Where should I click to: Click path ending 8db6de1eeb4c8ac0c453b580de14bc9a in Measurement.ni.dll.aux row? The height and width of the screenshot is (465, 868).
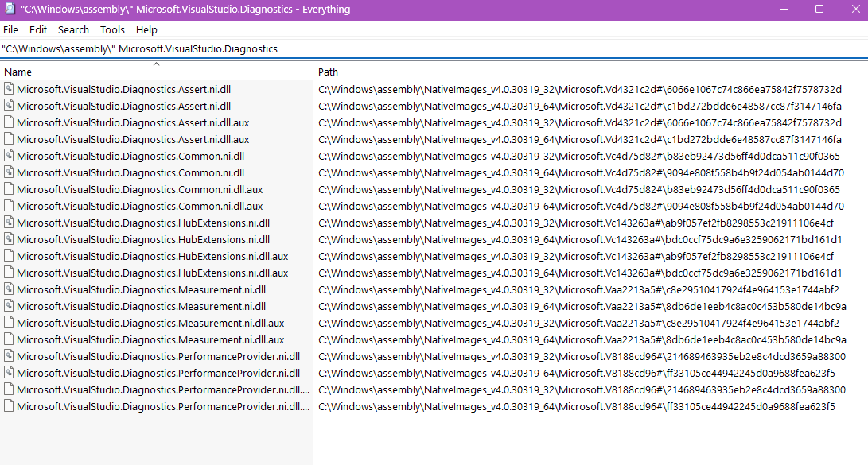pyautogui.click(x=582, y=339)
